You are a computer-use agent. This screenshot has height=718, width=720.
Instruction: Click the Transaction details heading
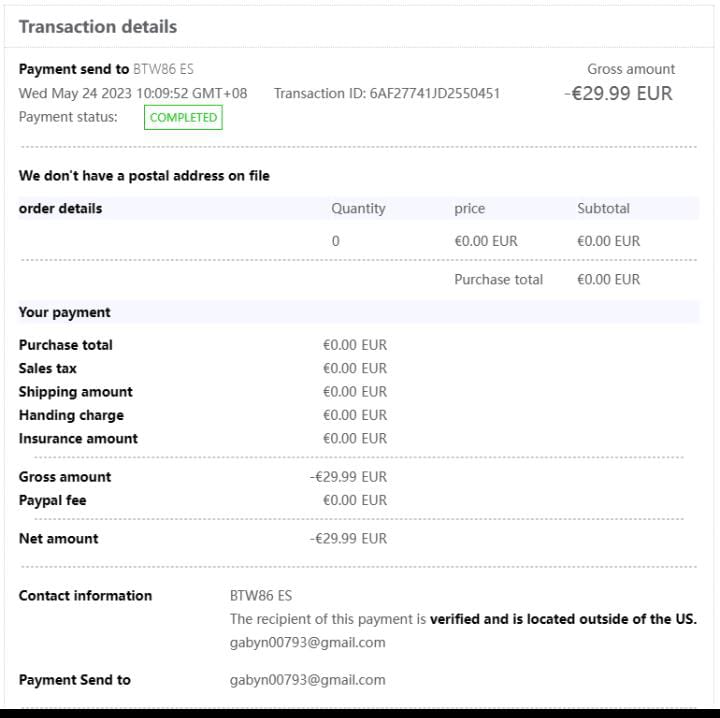click(x=98, y=27)
